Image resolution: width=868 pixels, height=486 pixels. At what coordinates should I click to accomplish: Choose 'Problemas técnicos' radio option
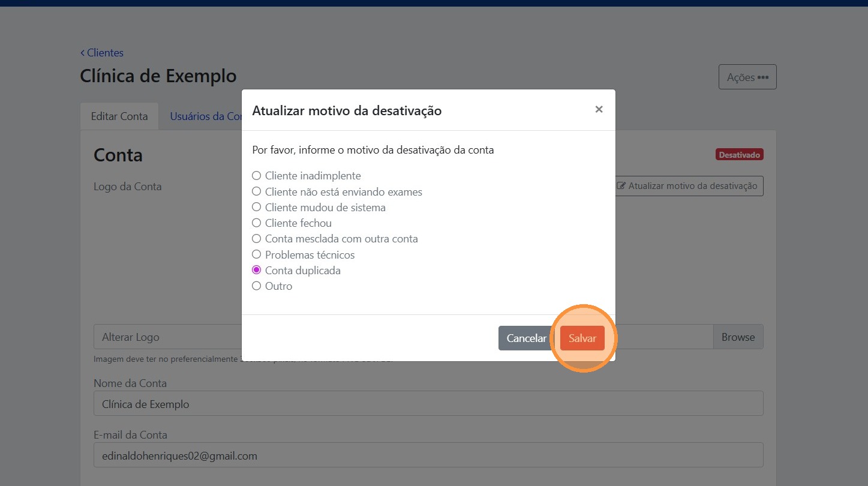(x=257, y=254)
